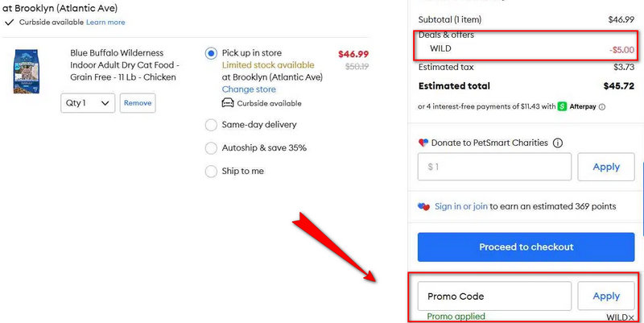The height and width of the screenshot is (323, 644).
Task: Click the Promo Code input field
Action: pyautogui.click(x=494, y=296)
